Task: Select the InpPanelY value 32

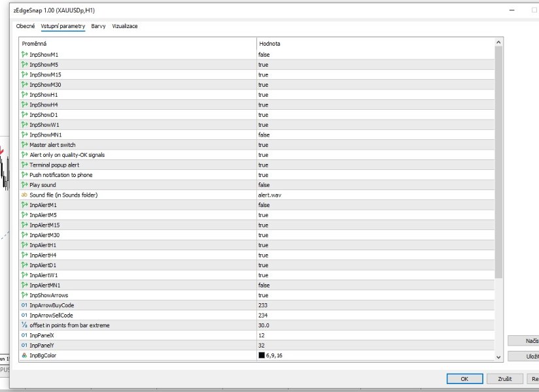Action: 262,346
